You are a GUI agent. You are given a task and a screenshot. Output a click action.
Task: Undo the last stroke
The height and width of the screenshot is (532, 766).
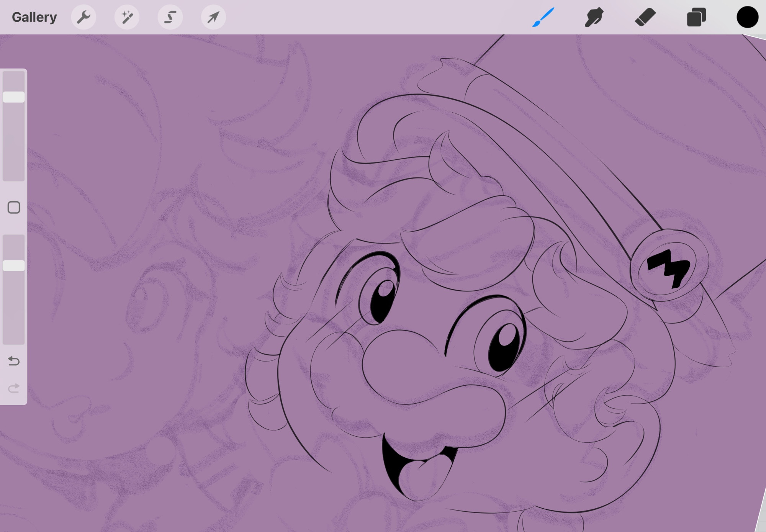14,361
